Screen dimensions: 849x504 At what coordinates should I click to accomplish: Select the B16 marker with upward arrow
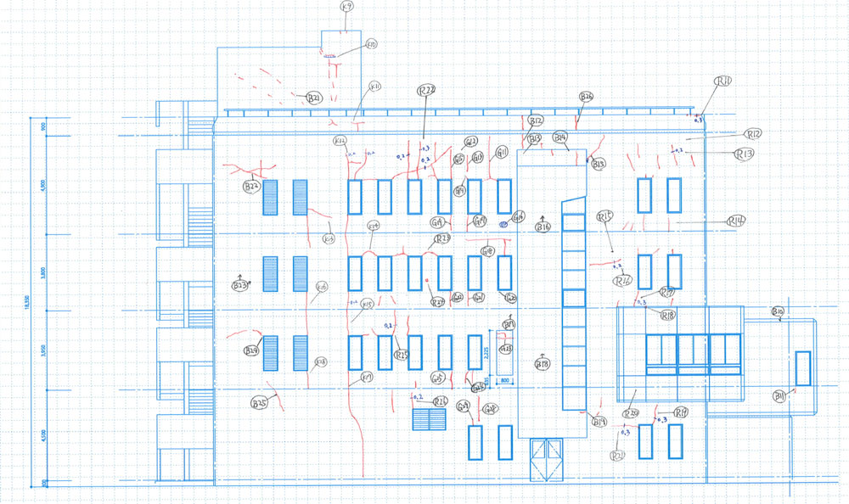click(543, 227)
